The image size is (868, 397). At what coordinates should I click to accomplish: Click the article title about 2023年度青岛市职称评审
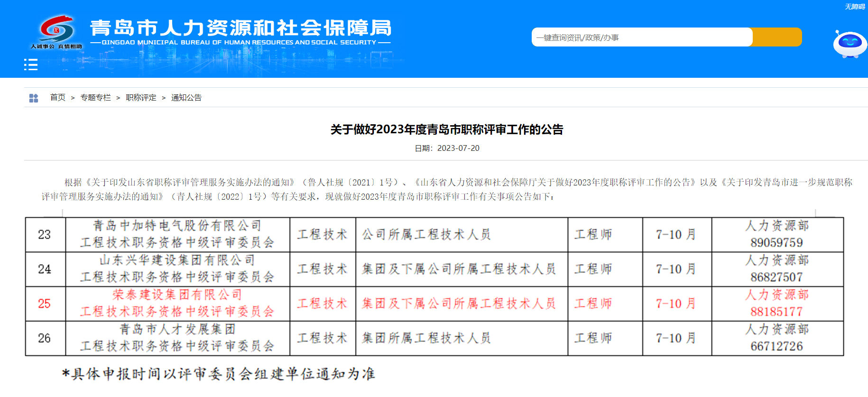tap(446, 129)
